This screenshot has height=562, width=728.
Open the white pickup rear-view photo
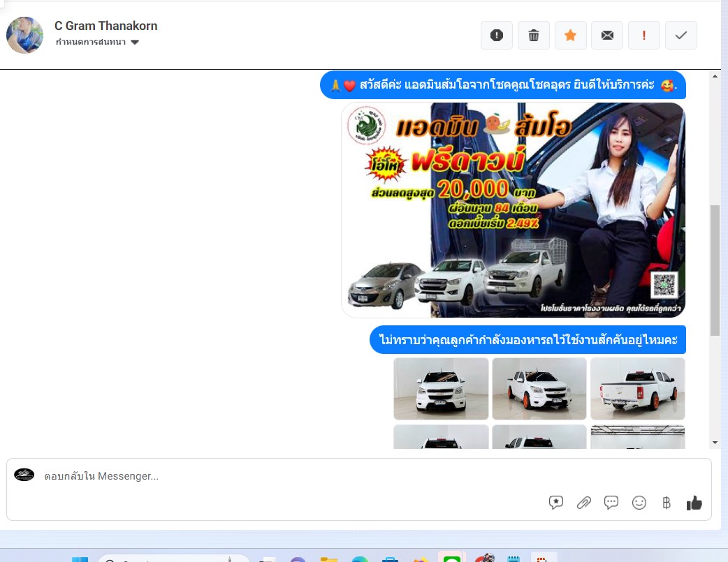[637, 389]
